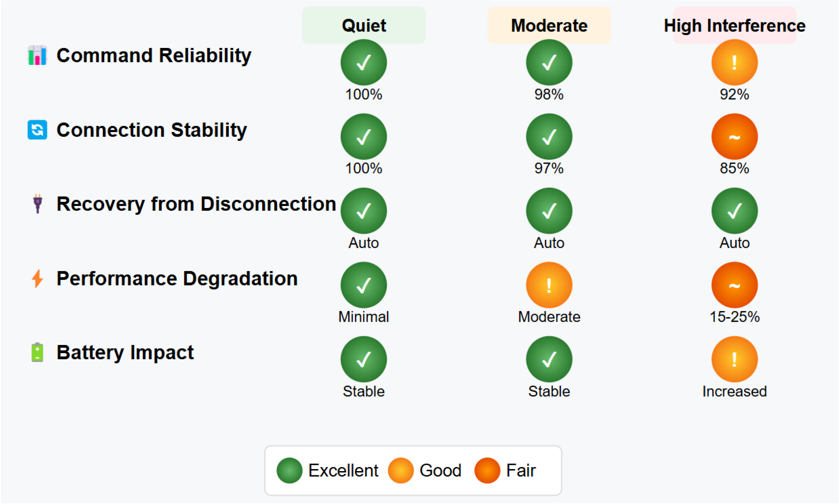Click the Battery Impact battery icon
This screenshot has height=504, width=839.
tap(37, 352)
